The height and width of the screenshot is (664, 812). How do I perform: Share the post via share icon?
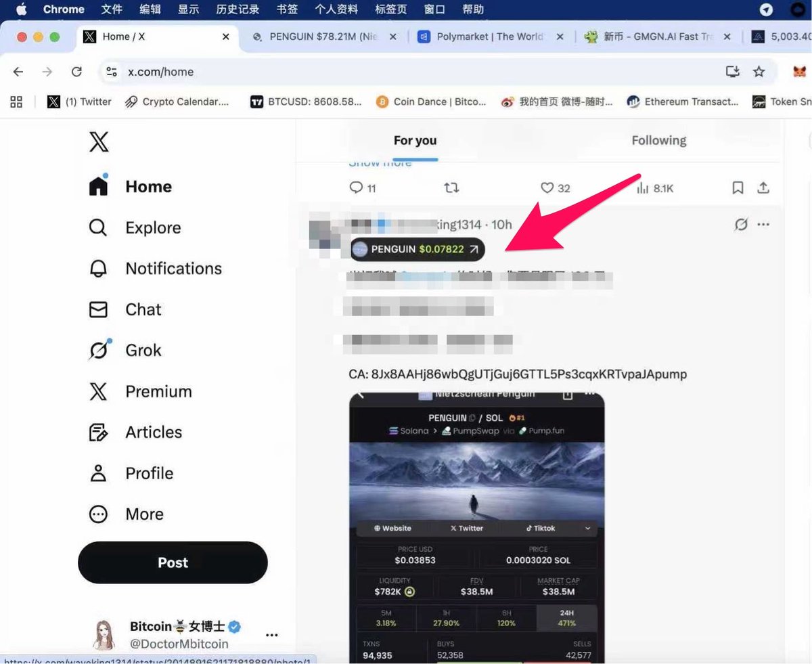click(763, 188)
